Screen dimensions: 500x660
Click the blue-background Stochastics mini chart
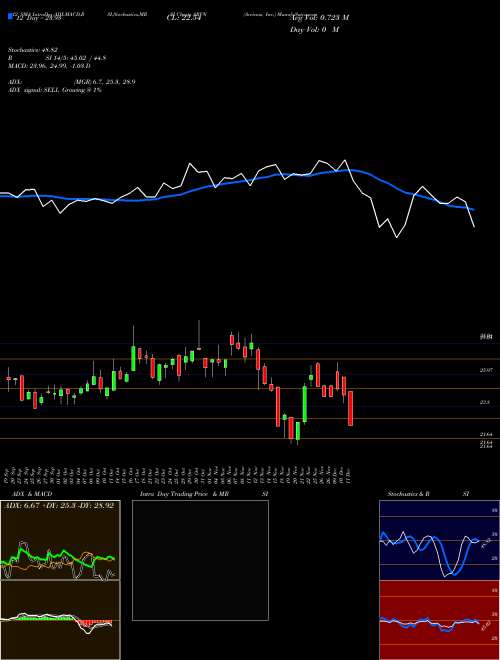[439, 540]
